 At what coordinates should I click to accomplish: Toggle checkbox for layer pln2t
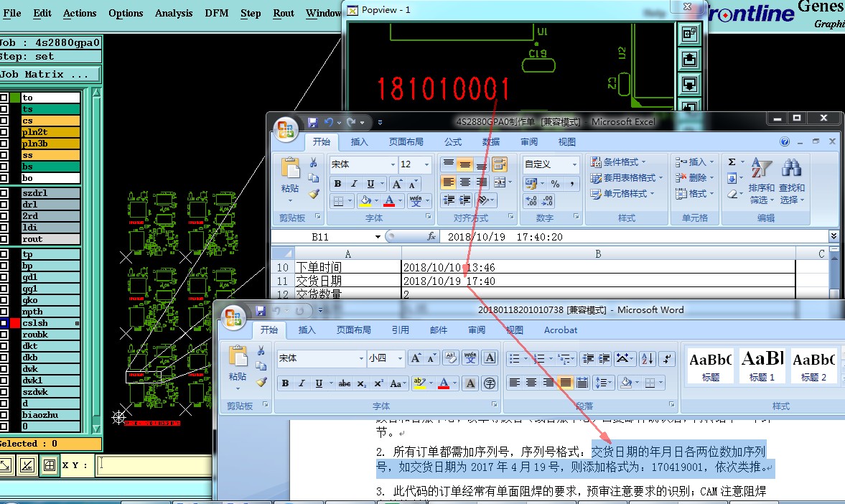pyautogui.click(x=4, y=132)
